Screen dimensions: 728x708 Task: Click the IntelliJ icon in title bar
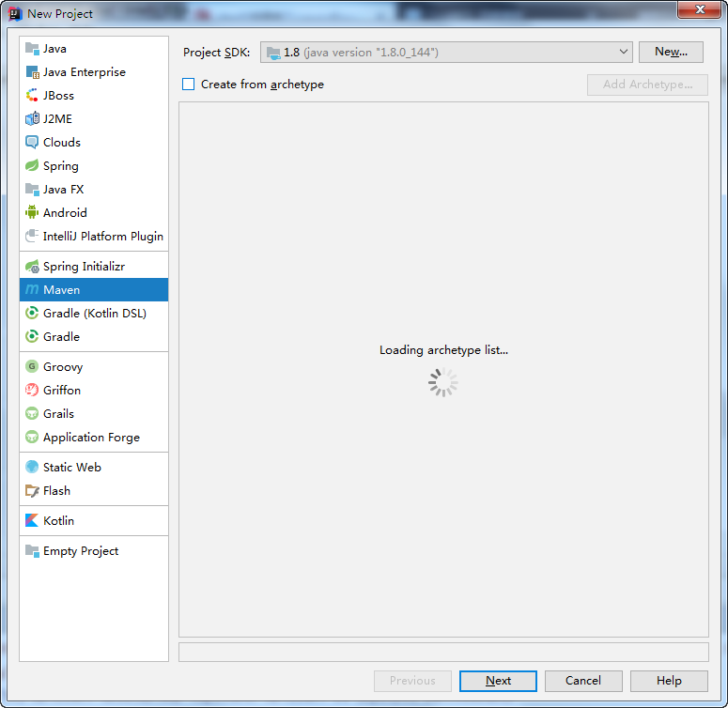(x=16, y=14)
